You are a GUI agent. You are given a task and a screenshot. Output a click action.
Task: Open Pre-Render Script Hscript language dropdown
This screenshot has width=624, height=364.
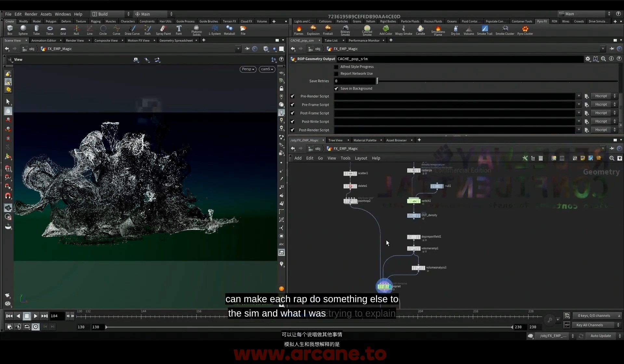tap(604, 96)
